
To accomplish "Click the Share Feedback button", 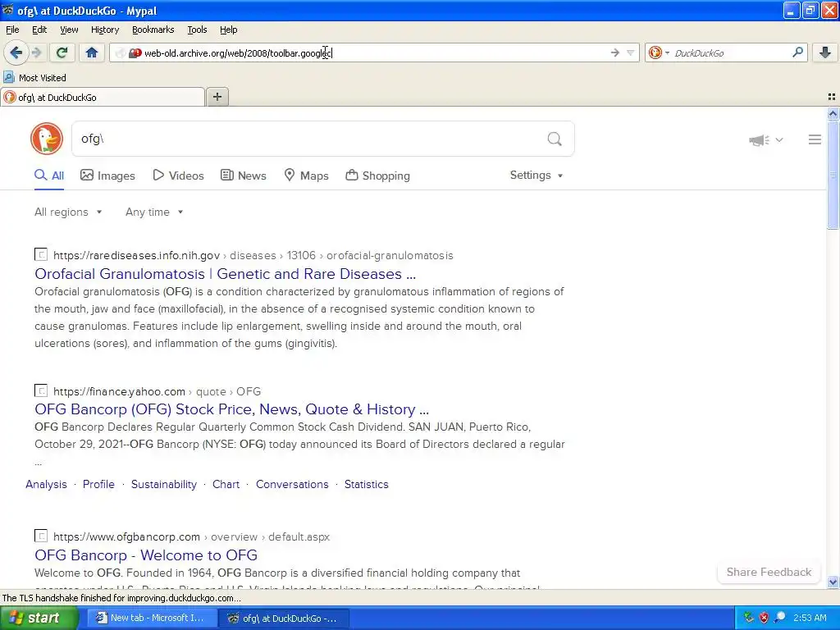I will (769, 572).
